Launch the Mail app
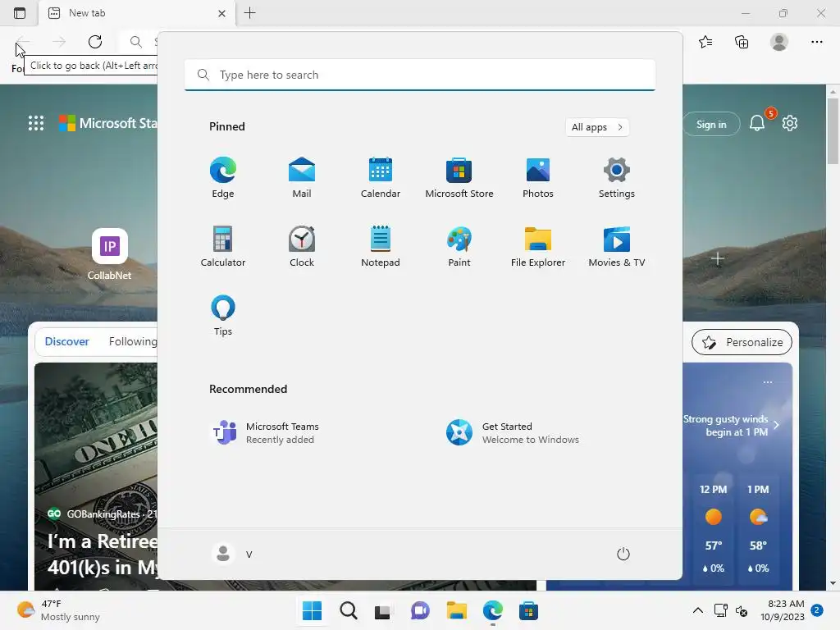The image size is (840, 630). 302,177
